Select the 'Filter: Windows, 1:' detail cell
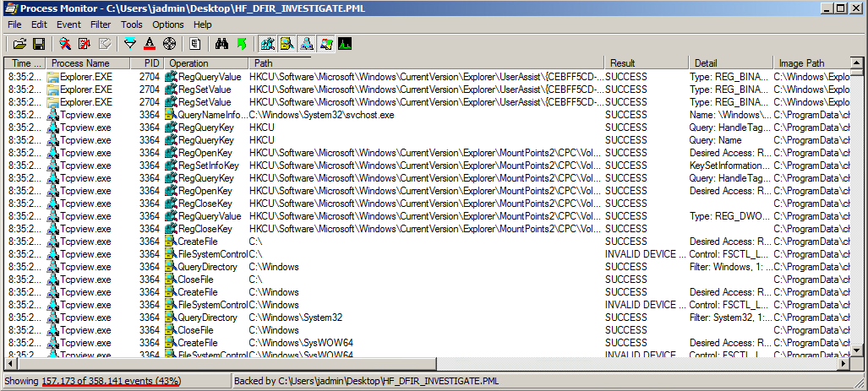This screenshot has height=391, width=868. (x=729, y=267)
